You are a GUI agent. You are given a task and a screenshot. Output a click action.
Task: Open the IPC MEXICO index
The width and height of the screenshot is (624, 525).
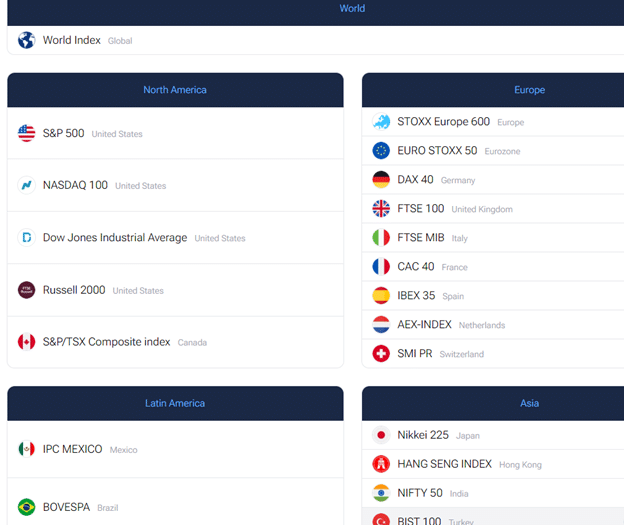72,449
